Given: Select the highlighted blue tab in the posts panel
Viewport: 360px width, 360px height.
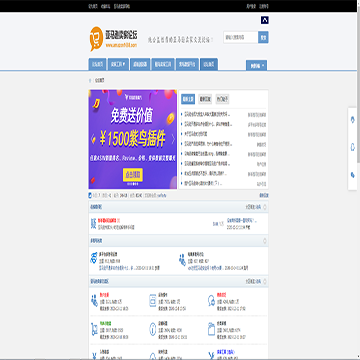Looking at the screenshot, I should click(x=188, y=99).
